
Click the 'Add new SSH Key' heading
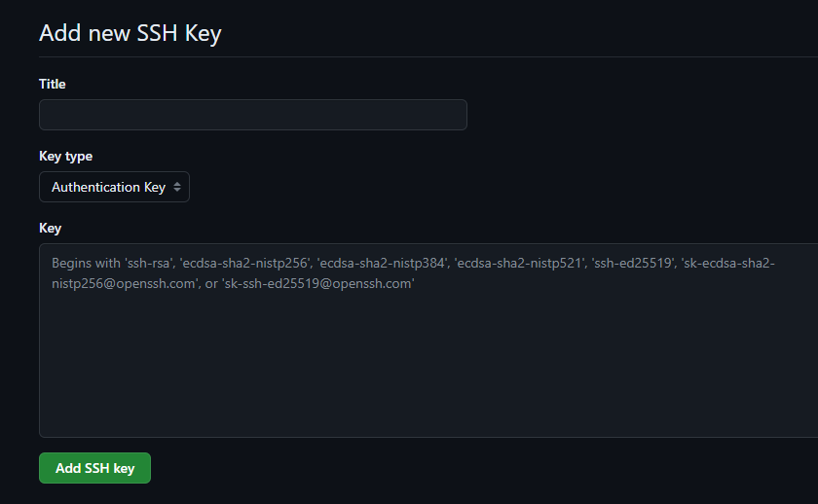pos(130,33)
